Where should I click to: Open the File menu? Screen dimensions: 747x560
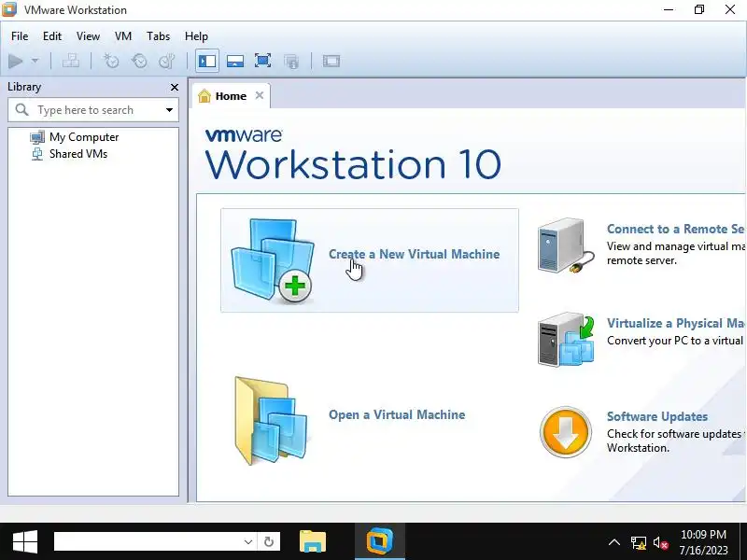20,36
